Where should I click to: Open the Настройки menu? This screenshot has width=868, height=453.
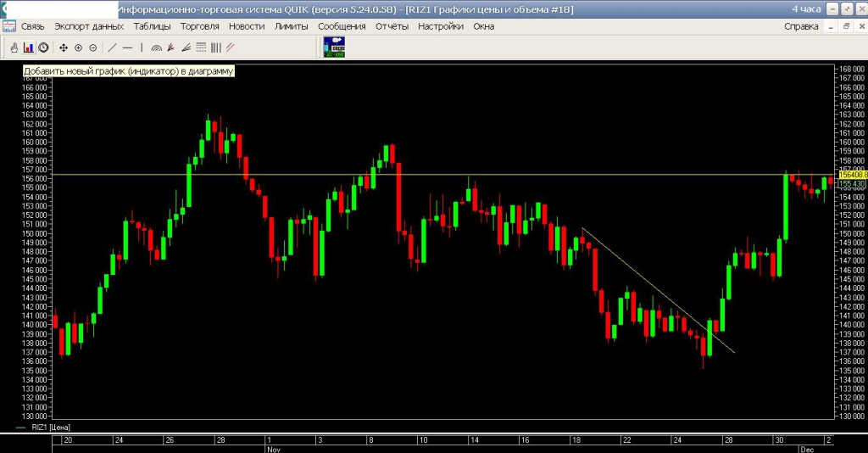click(x=441, y=26)
